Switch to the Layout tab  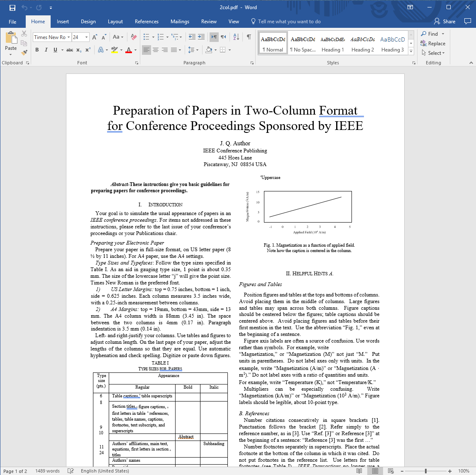coord(115,22)
